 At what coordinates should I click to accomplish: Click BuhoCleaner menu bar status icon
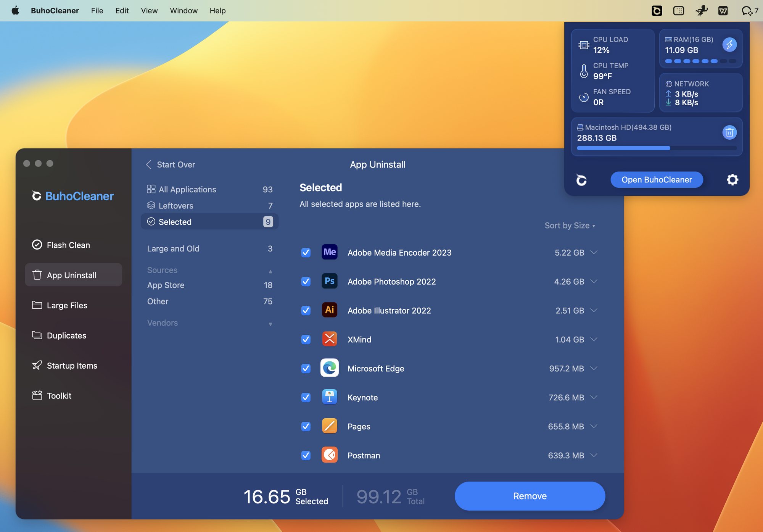(x=657, y=11)
